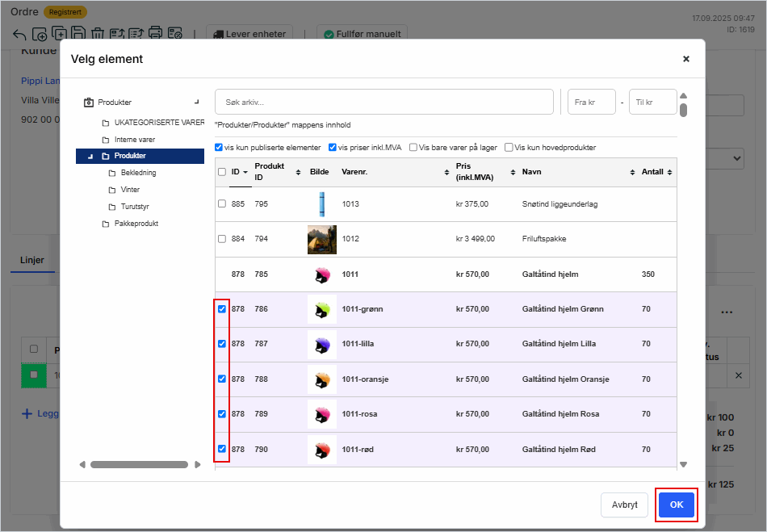Confirm selection with OK button

[x=676, y=505]
